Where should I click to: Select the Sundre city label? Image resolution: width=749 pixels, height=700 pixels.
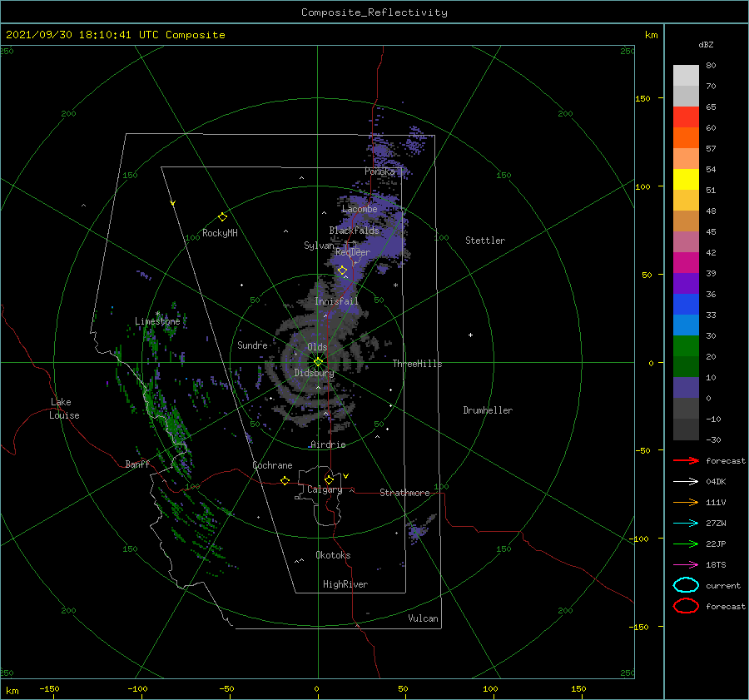252,345
